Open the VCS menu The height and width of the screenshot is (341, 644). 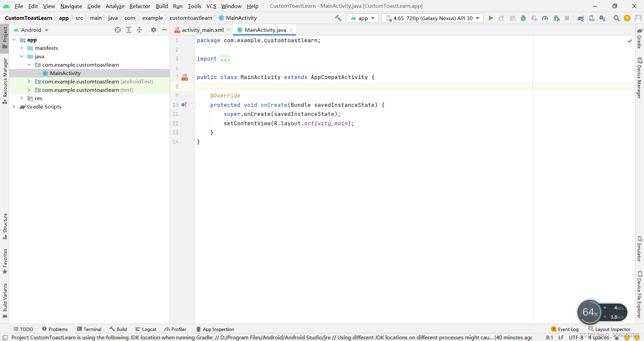[211, 6]
